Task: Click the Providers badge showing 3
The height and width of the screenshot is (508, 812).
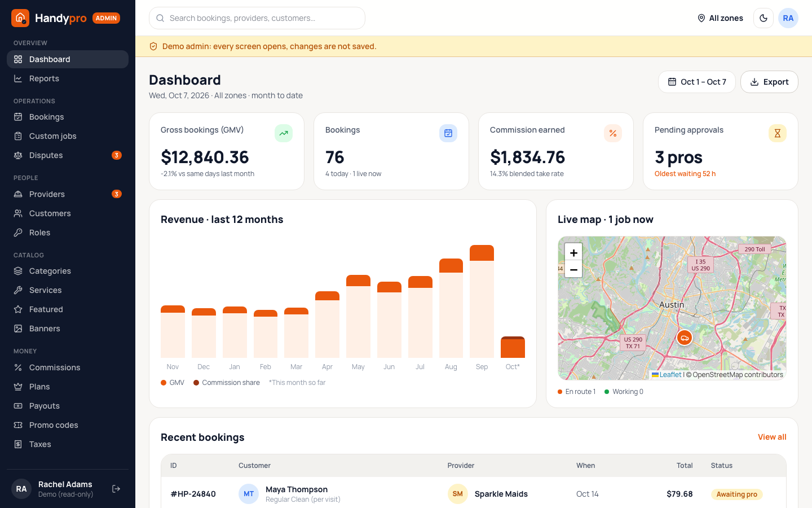Action: (x=117, y=194)
